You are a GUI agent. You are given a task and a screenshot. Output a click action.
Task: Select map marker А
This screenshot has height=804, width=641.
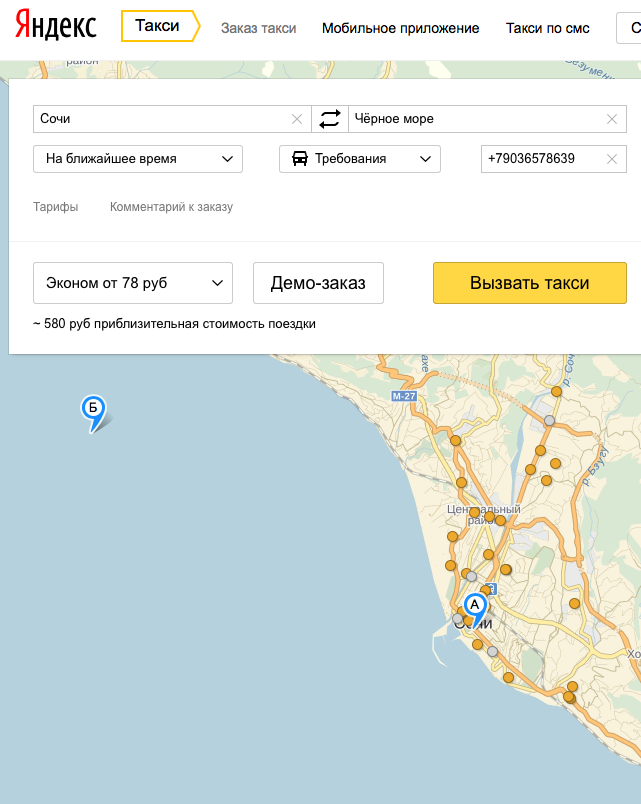click(475, 606)
